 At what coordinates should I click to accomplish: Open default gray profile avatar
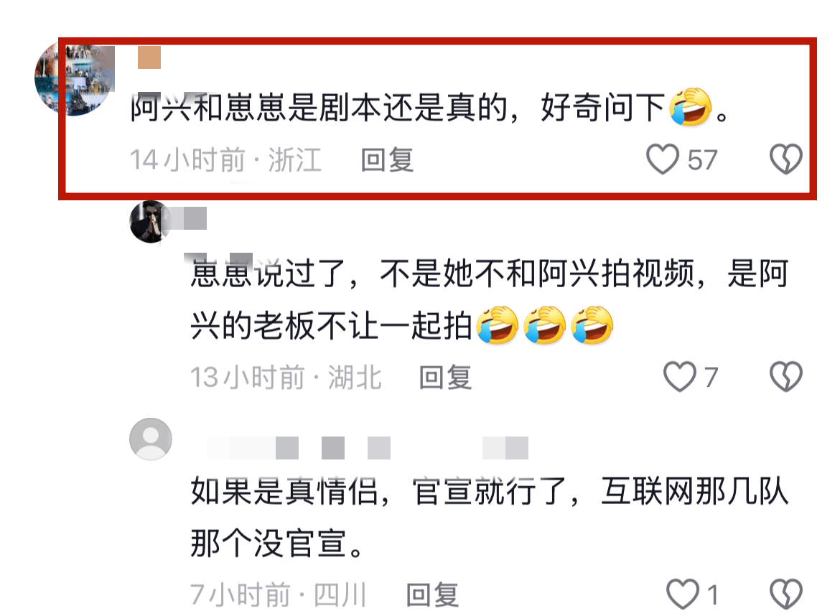[x=151, y=439]
